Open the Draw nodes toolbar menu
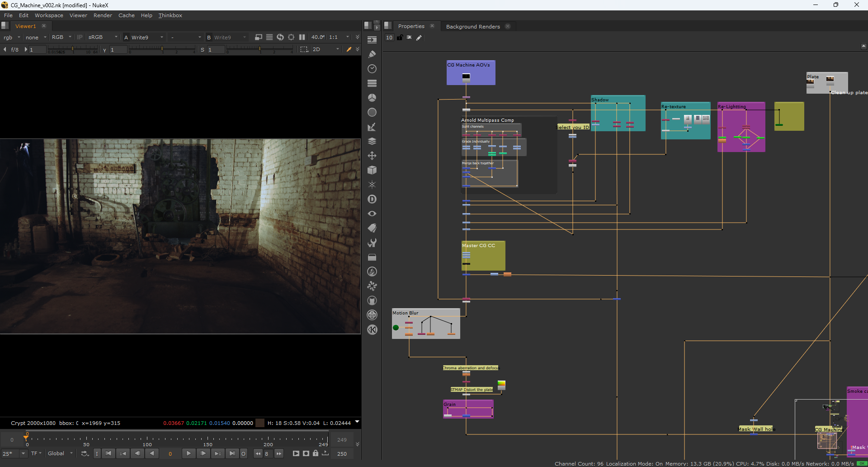Viewport: 868px width, 467px height. click(372, 54)
